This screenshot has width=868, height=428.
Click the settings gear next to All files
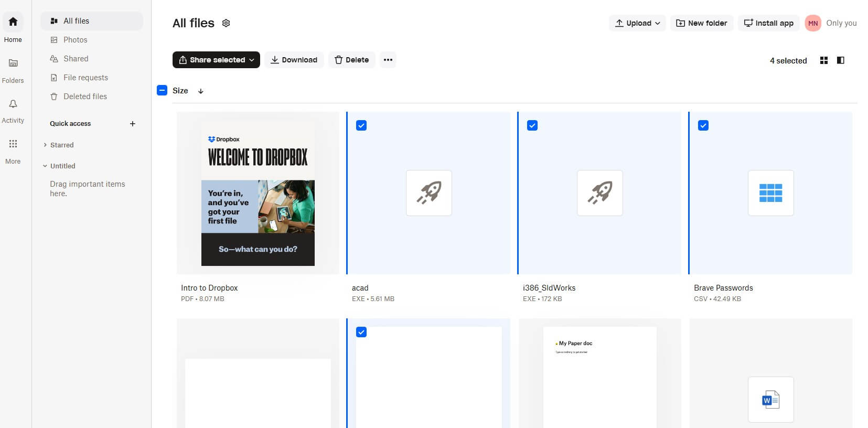pyautogui.click(x=226, y=23)
